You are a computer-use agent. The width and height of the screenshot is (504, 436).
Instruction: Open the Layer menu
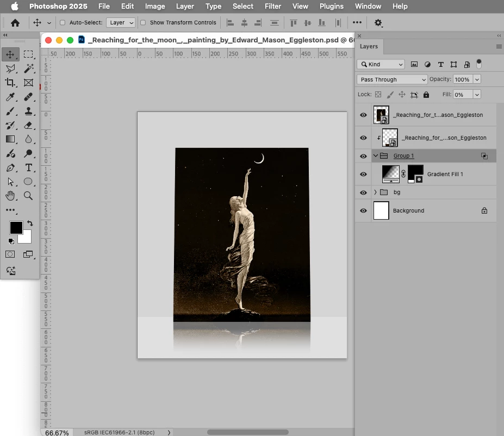tap(185, 6)
